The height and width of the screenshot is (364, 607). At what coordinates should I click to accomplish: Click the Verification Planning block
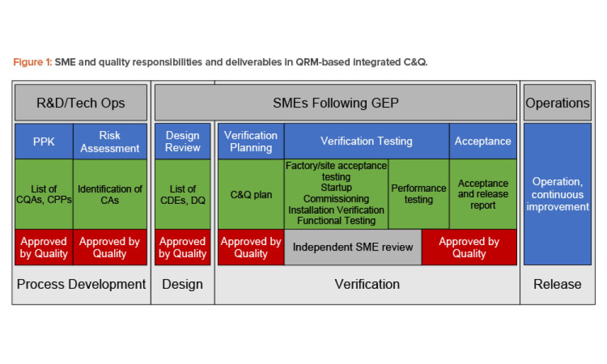point(251,141)
